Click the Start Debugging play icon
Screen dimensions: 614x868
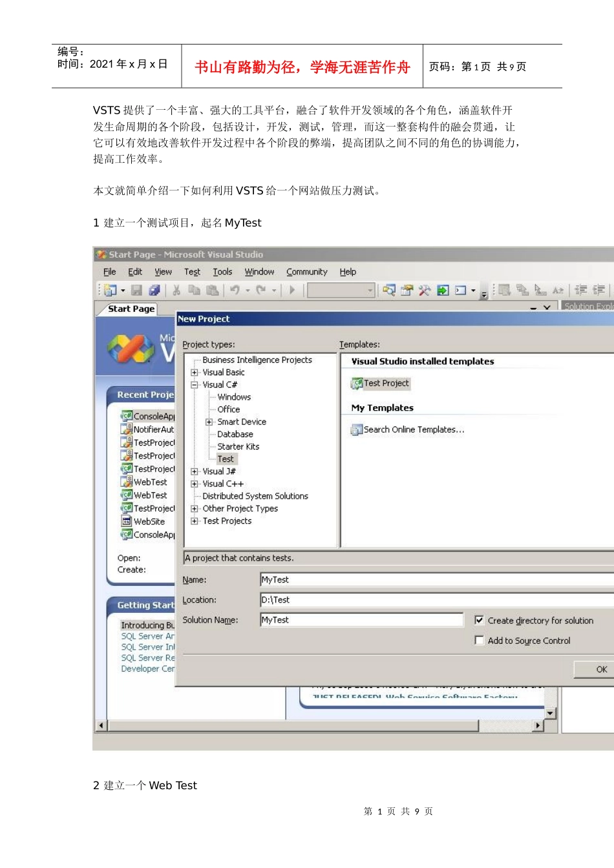click(292, 291)
